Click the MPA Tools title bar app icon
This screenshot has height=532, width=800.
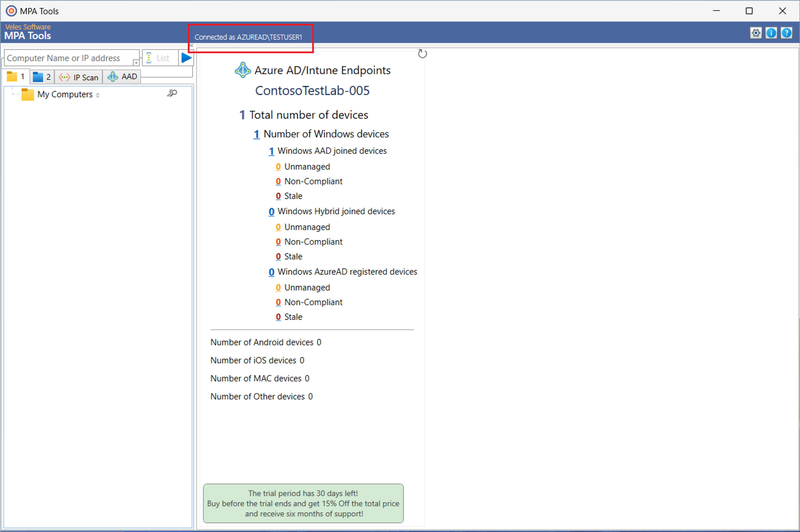coord(11,11)
